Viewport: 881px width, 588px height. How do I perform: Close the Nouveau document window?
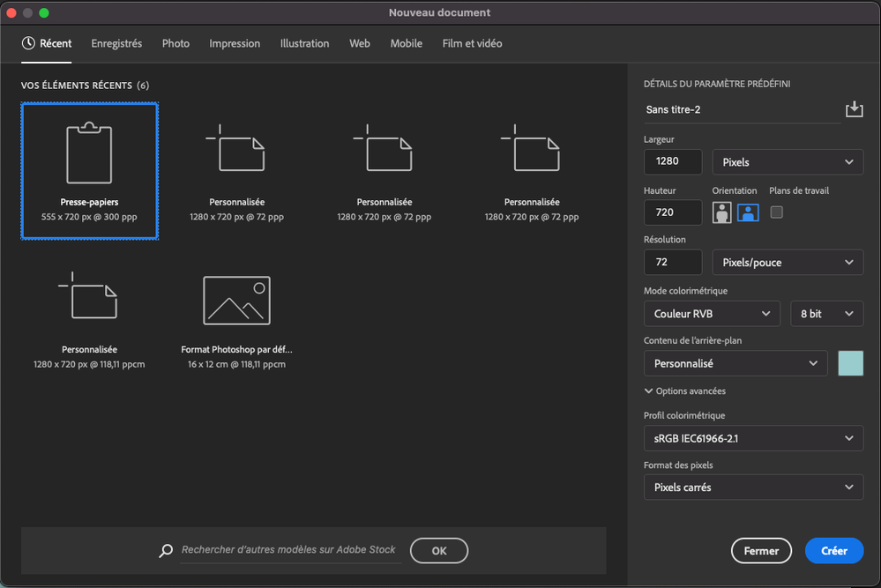click(x=11, y=12)
